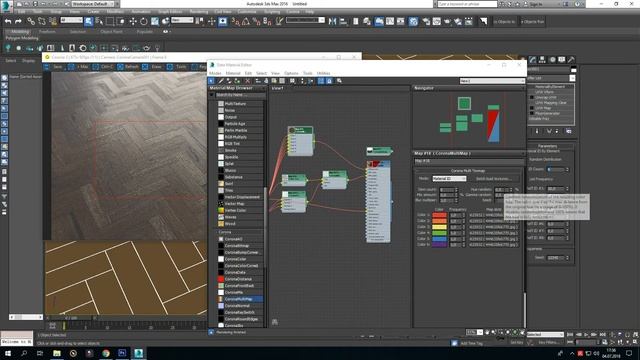
Task: Toggle the 3D Snaps icon
Action: (236, 21)
